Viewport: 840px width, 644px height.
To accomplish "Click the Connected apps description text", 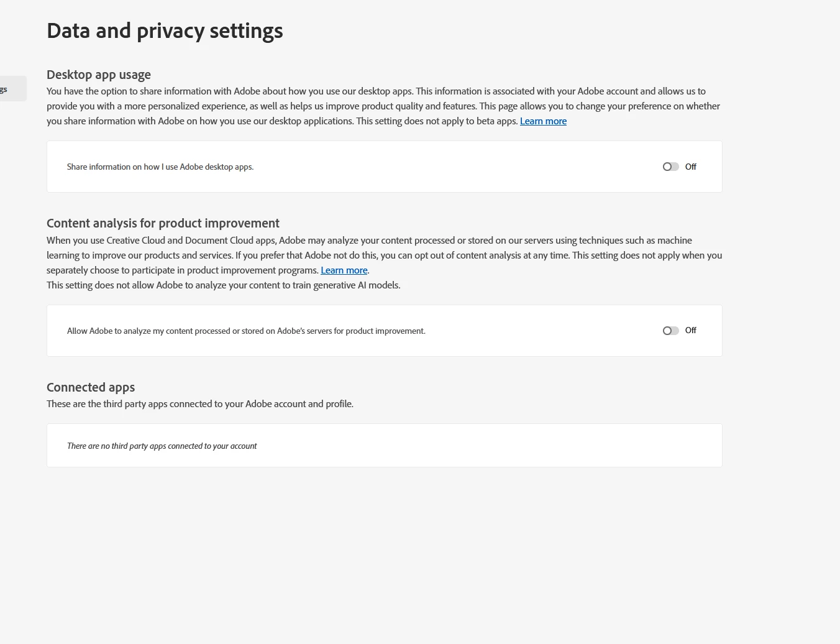I will [x=200, y=404].
